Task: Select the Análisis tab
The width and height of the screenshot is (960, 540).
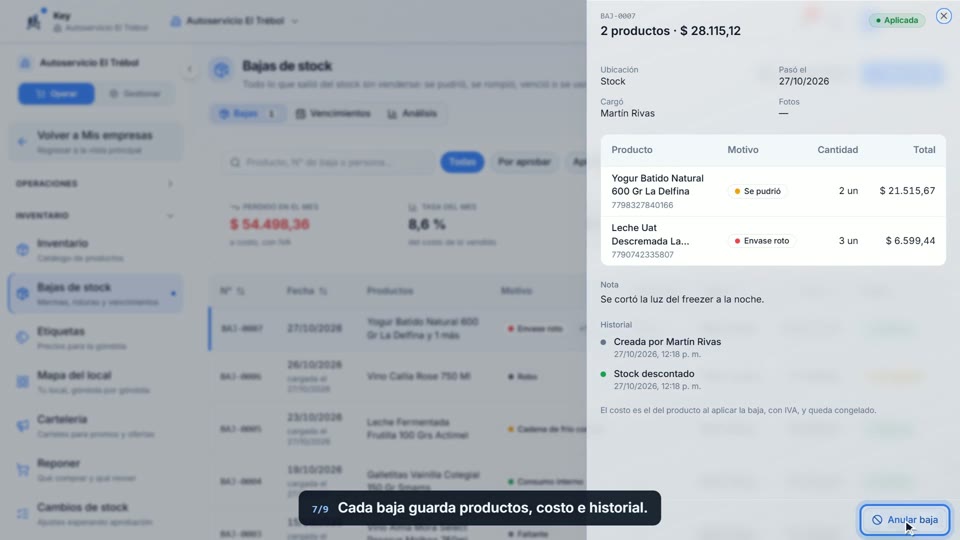Action: click(412, 113)
